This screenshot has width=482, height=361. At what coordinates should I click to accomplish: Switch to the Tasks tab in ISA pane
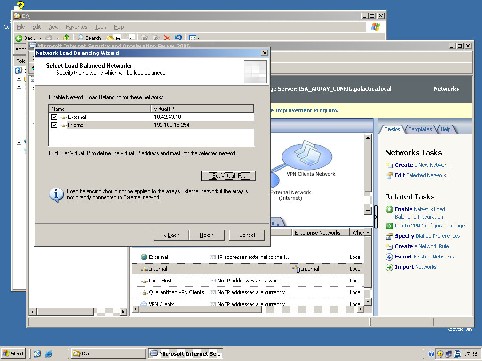pyautogui.click(x=392, y=129)
